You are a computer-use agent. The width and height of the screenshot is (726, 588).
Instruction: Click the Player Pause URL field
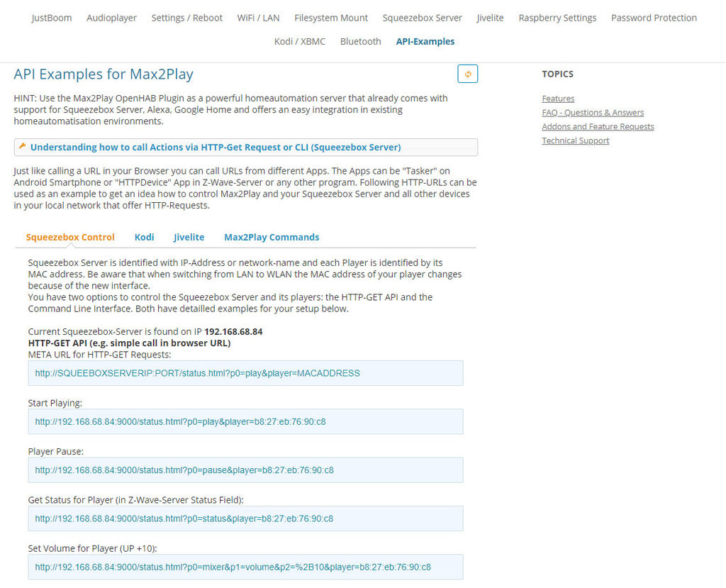point(245,470)
